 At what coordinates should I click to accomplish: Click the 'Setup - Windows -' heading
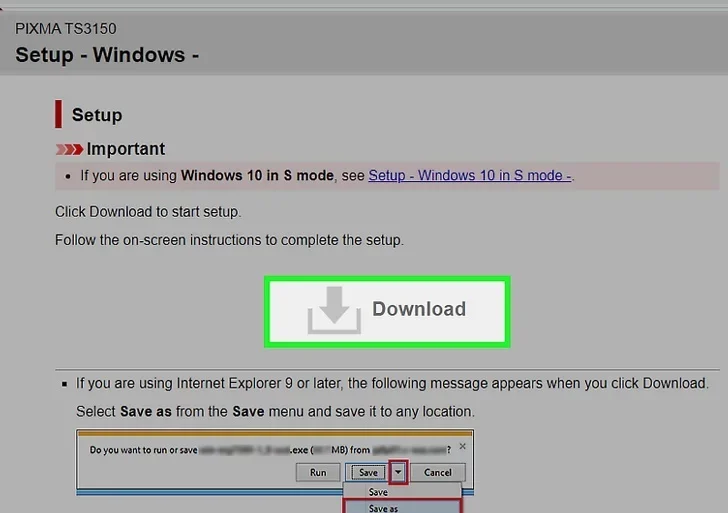tap(107, 55)
